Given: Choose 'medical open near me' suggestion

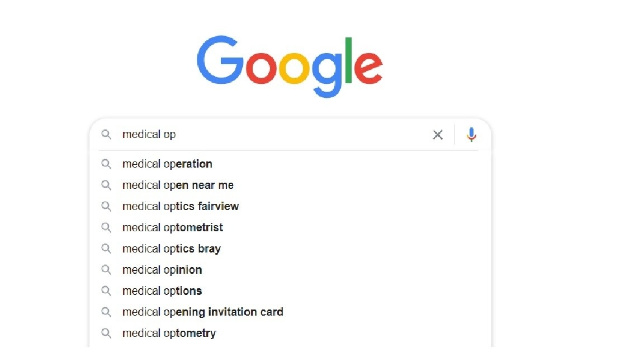Looking at the screenshot, I should coord(178,185).
